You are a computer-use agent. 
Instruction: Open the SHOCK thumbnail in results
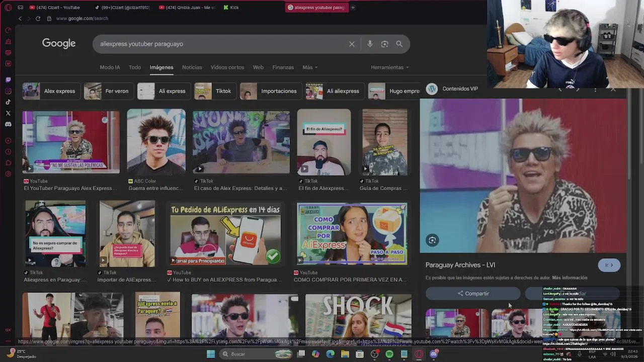pos(358,316)
